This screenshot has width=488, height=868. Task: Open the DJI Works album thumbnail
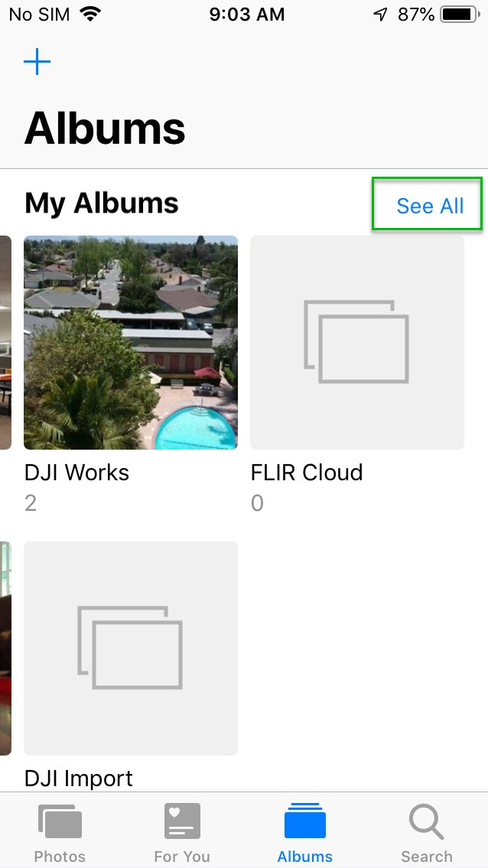click(x=131, y=342)
